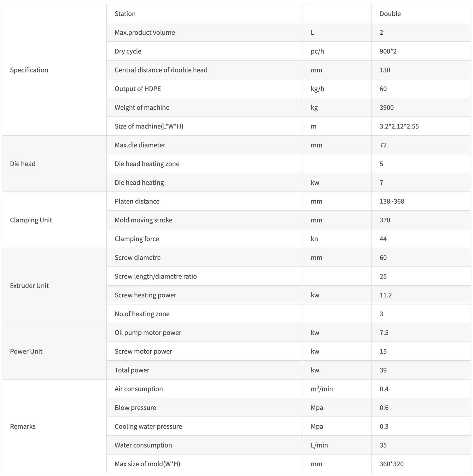Select the Clamping force unit kn
Viewport: 473px width, 476px height.
314,239
